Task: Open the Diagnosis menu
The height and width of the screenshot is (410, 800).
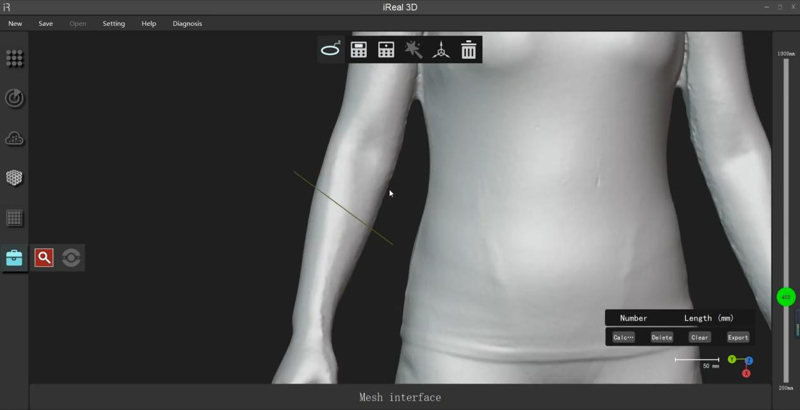Action: (187, 23)
